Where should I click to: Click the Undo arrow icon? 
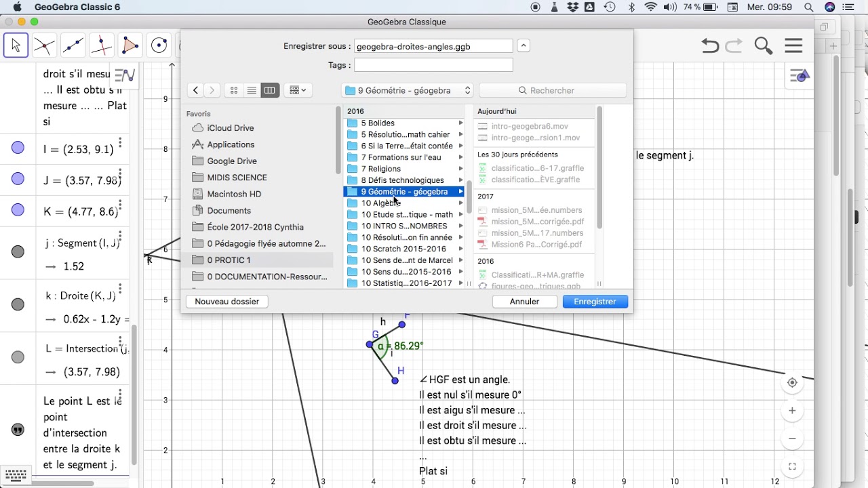coord(710,46)
